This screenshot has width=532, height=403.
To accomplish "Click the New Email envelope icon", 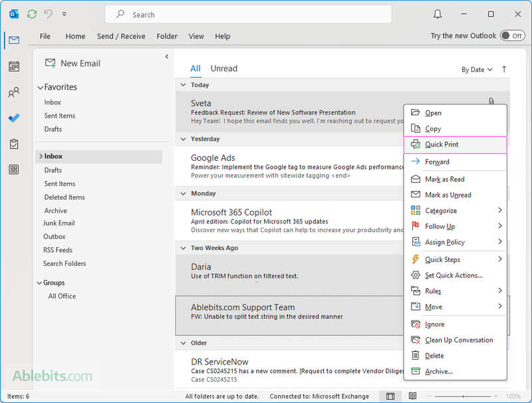I will click(51, 63).
